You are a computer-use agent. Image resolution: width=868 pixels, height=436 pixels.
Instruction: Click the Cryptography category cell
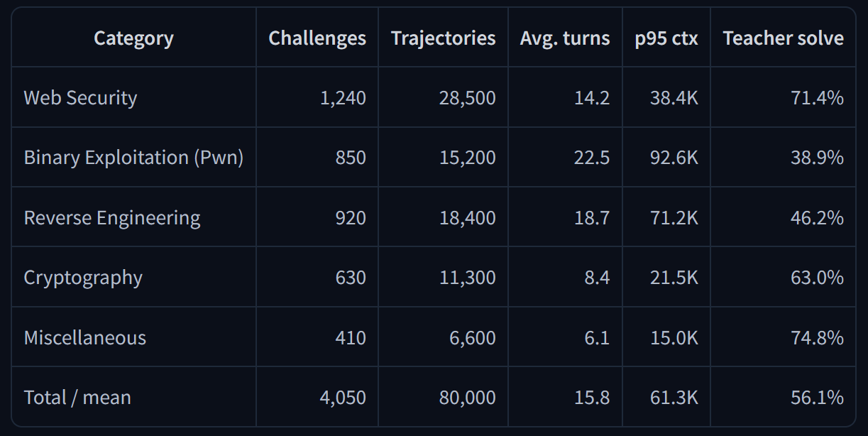(83, 278)
